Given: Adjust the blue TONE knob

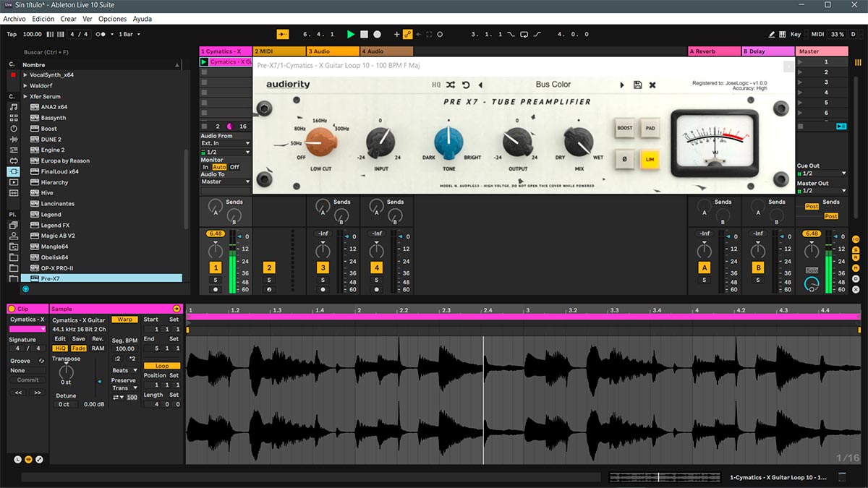Looking at the screenshot, I should [448, 142].
